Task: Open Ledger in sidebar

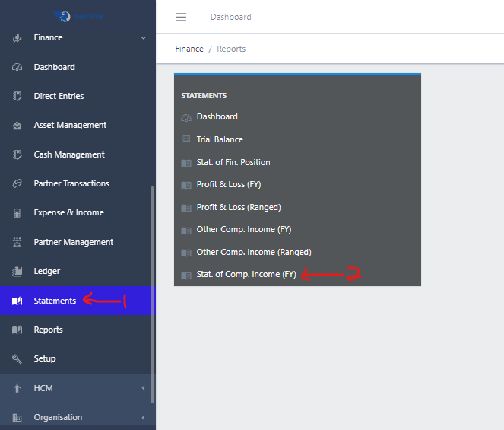Action: tap(47, 271)
